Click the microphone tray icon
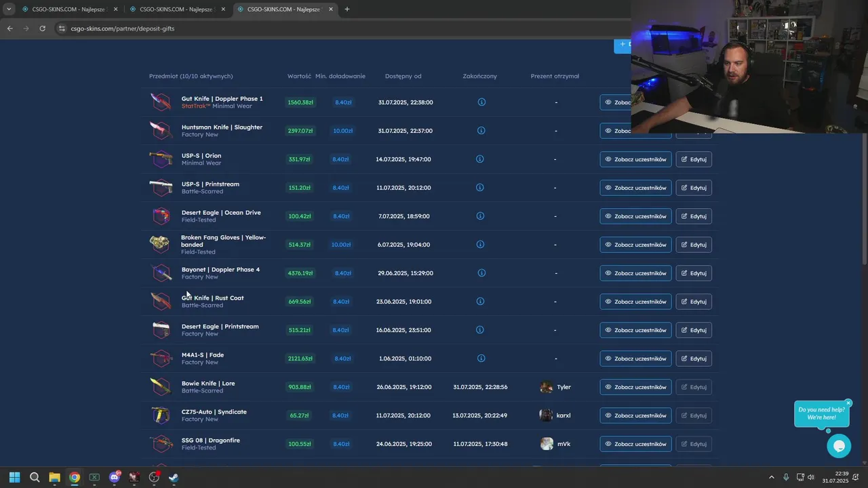The image size is (868, 488). (786, 477)
